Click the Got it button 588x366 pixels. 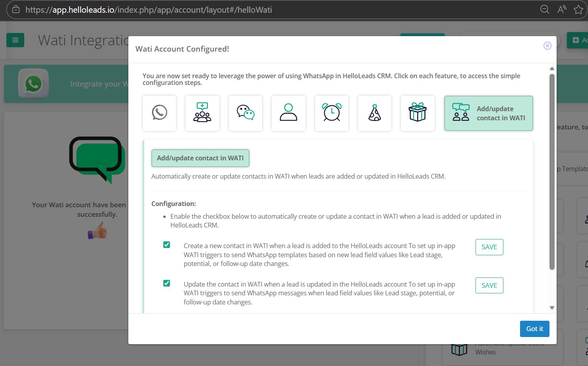pyautogui.click(x=534, y=329)
